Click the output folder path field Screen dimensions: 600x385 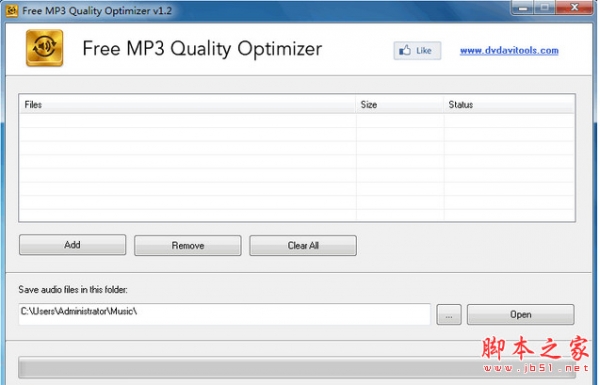[224, 314]
